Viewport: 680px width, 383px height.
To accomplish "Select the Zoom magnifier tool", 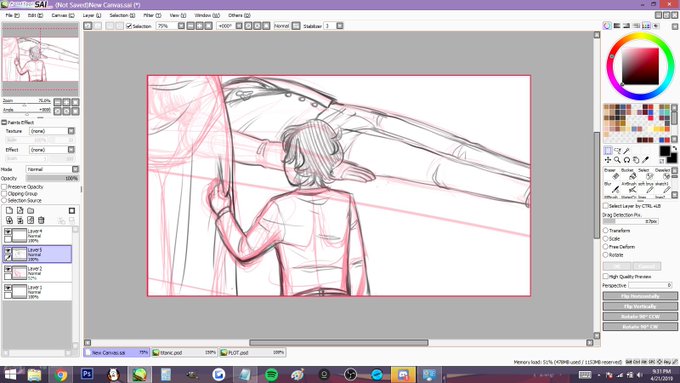I will [618, 160].
